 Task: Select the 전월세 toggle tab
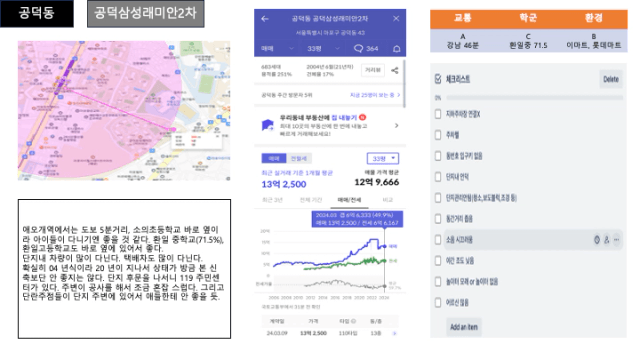pos(299,158)
